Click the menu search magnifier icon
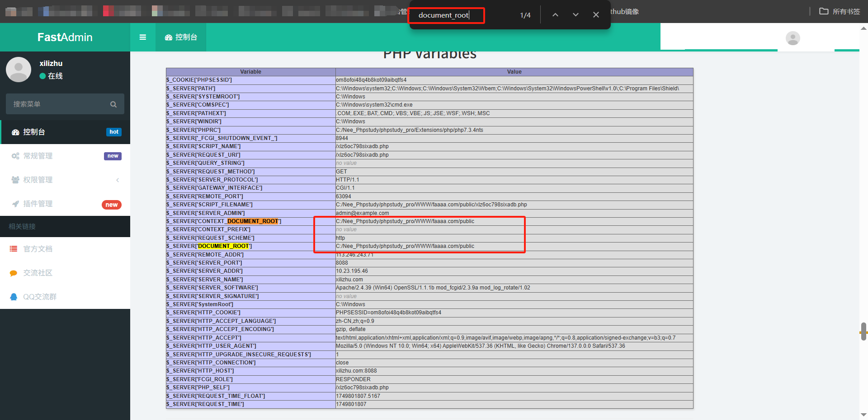 pyautogui.click(x=113, y=104)
